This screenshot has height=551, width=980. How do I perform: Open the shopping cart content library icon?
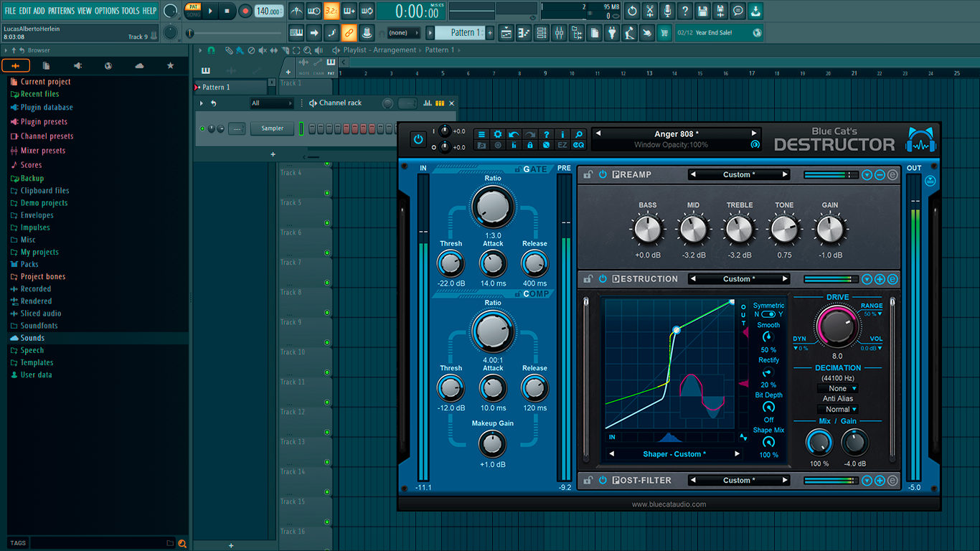664,33
